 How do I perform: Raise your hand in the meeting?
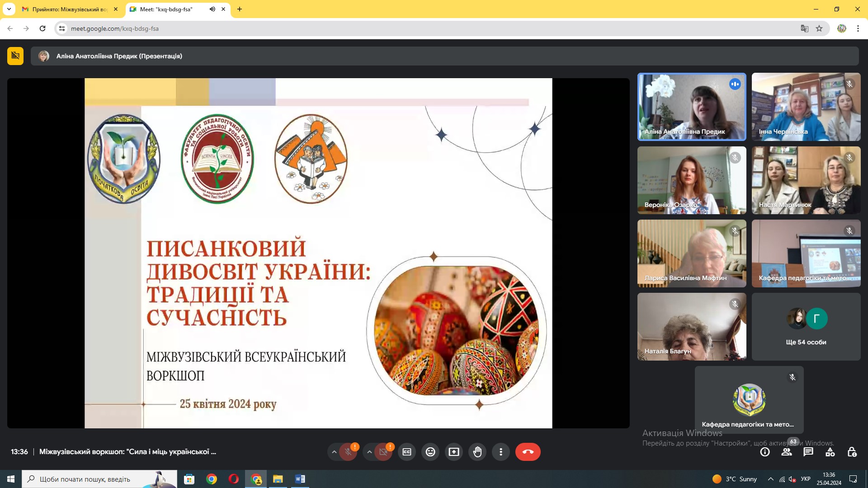pyautogui.click(x=477, y=452)
